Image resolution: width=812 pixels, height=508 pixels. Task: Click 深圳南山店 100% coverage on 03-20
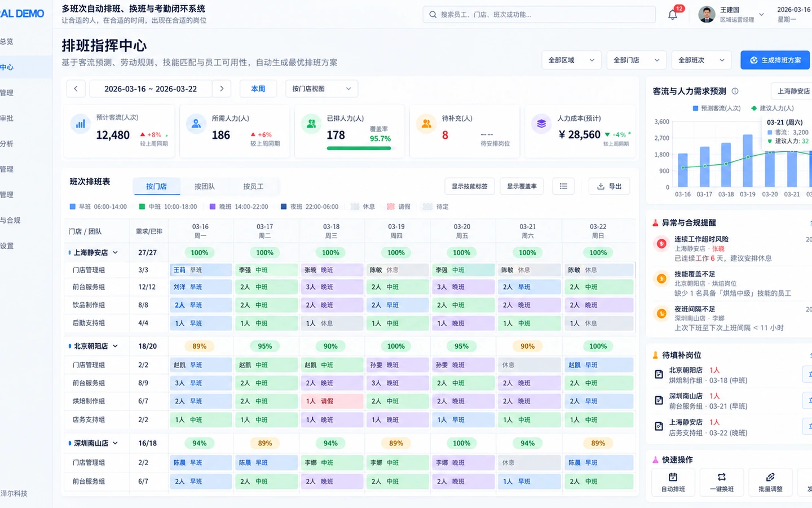tap(461, 443)
